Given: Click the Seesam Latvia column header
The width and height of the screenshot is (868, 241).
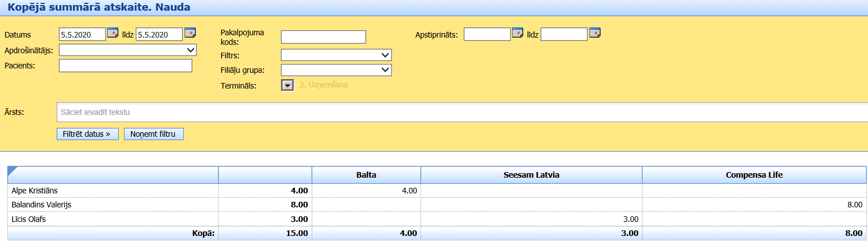Looking at the screenshot, I should (531, 175).
